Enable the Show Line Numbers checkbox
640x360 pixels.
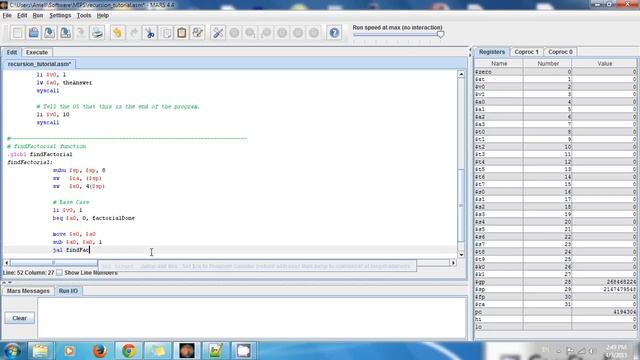60,272
